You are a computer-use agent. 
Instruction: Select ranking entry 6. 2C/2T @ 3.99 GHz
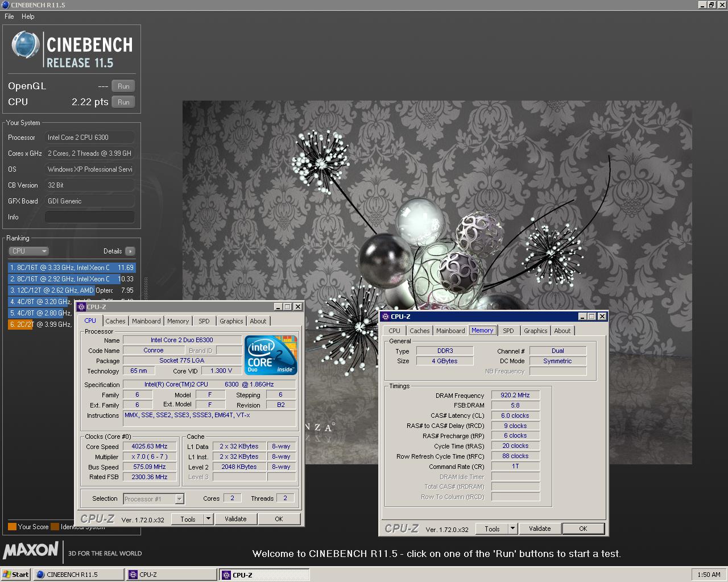click(41, 325)
